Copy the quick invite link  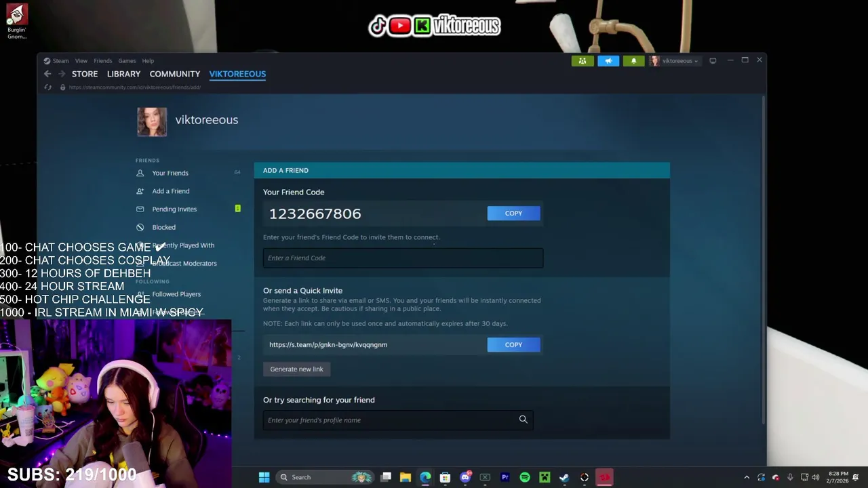[513, 345]
